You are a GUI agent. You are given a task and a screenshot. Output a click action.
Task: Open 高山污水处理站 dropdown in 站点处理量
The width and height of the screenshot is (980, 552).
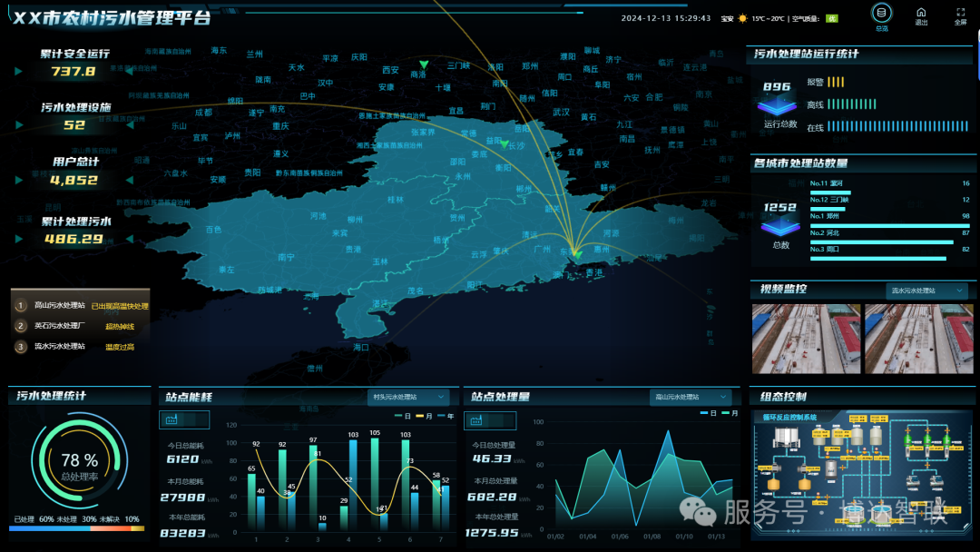point(691,397)
